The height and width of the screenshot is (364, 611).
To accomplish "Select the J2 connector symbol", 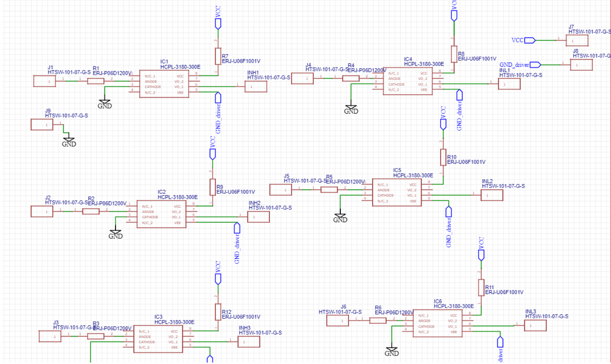I will click(x=42, y=212).
